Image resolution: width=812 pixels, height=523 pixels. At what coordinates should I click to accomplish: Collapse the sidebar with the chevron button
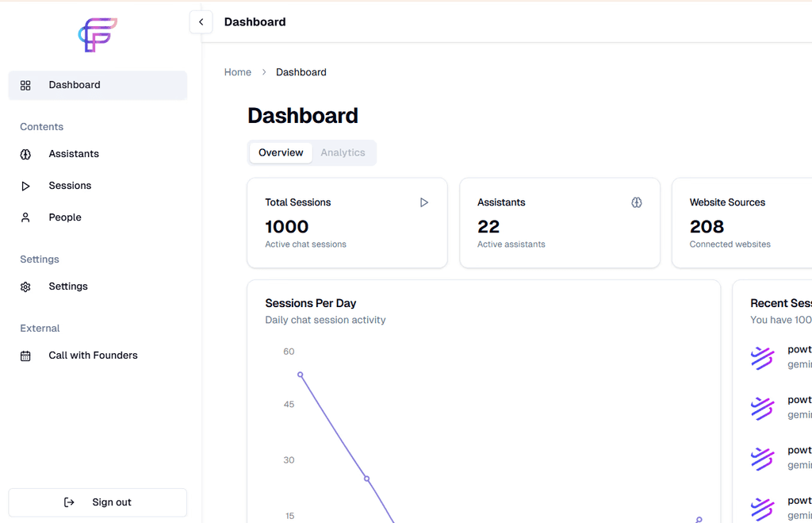(201, 21)
